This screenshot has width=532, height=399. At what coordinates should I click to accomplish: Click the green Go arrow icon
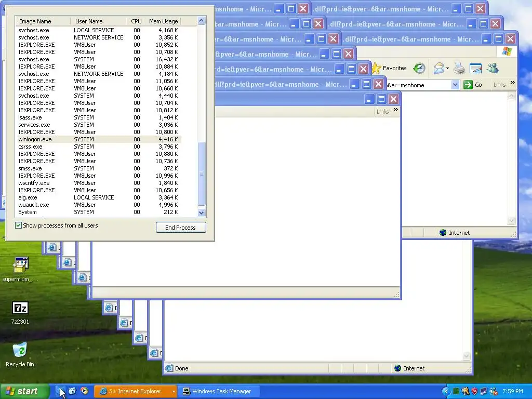[x=468, y=85]
